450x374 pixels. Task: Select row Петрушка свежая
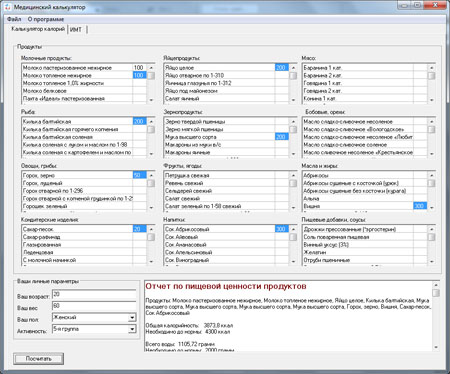pos(226,175)
